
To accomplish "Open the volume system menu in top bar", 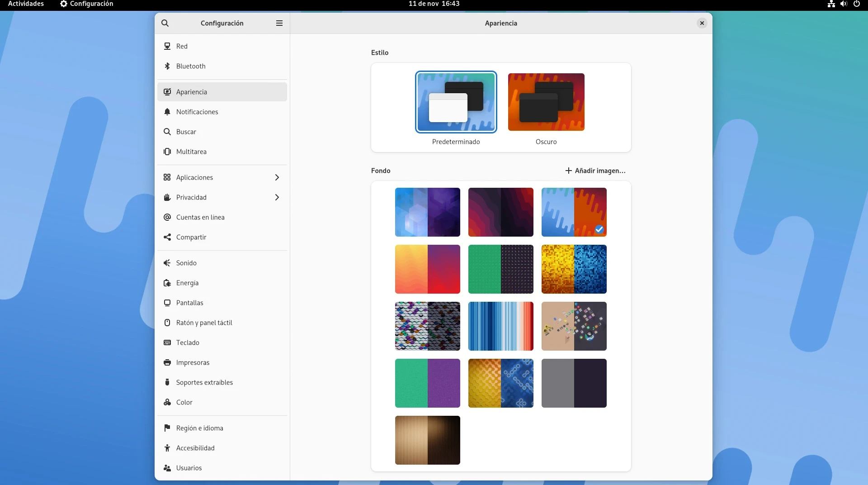I will (844, 4).
